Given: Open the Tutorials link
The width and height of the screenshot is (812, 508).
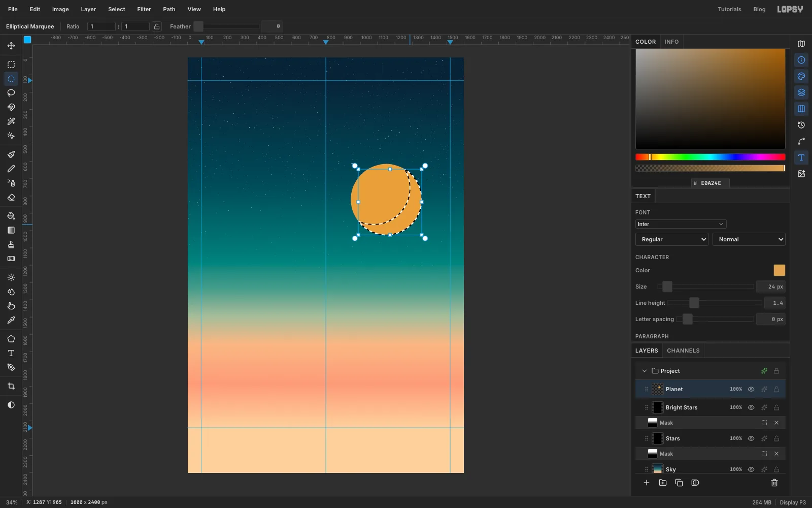Looking at the screenshot, I should tap(729, 9).
